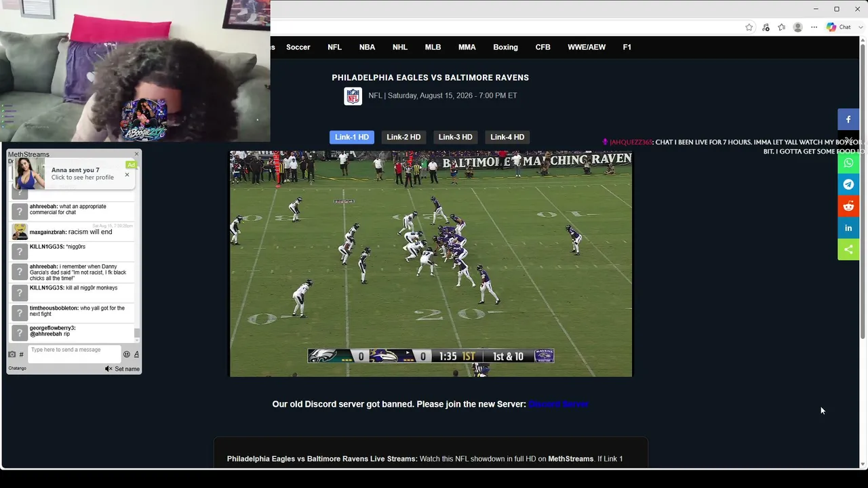The width and height of the screenshot is (868, 488).
Task: Click the webcam overlay in the corner
Action: (x=135, y=70)
